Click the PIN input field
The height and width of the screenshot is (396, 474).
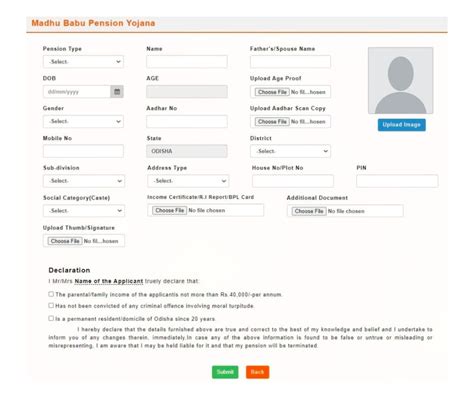point(397,181)
